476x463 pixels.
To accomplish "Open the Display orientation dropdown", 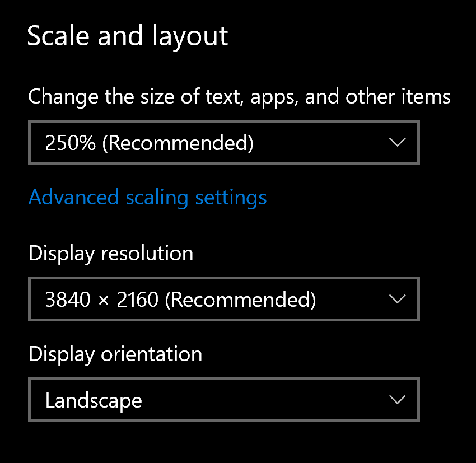I will pos(223,400).
